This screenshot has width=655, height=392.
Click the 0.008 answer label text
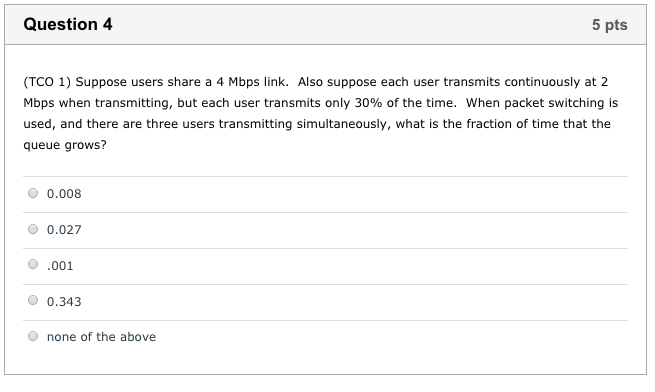tap(64, 194)
